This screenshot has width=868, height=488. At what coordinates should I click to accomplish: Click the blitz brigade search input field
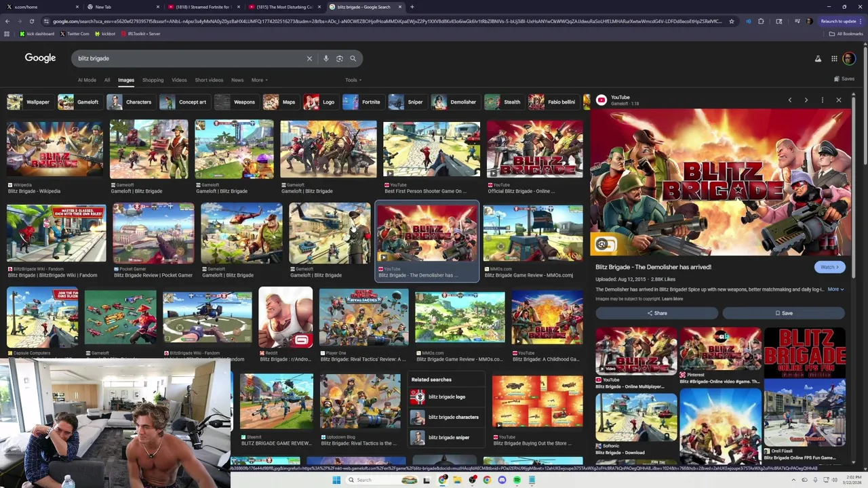coord(190,58)
